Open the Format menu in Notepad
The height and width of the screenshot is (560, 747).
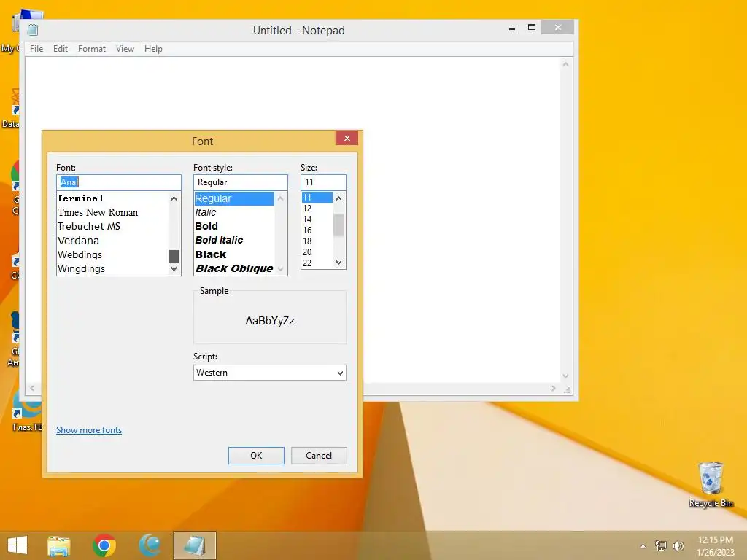pyautogui.click(x=91, y=49)
